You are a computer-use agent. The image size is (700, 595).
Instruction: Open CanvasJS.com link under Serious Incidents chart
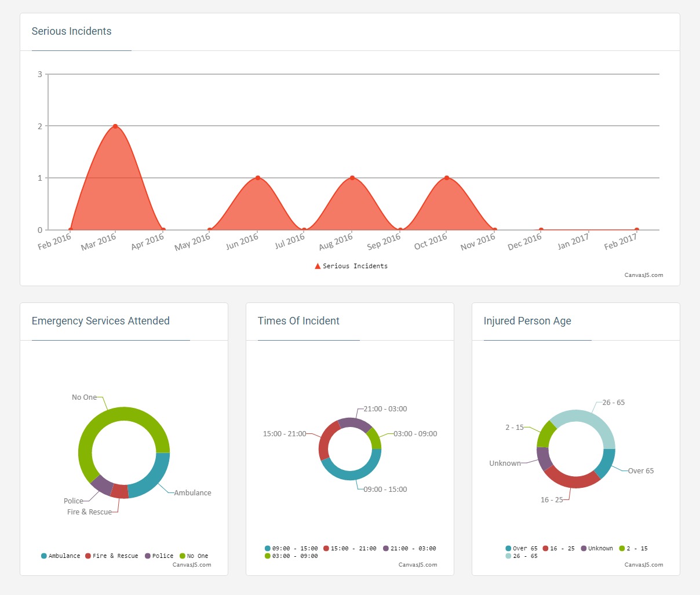click(643, 275)
